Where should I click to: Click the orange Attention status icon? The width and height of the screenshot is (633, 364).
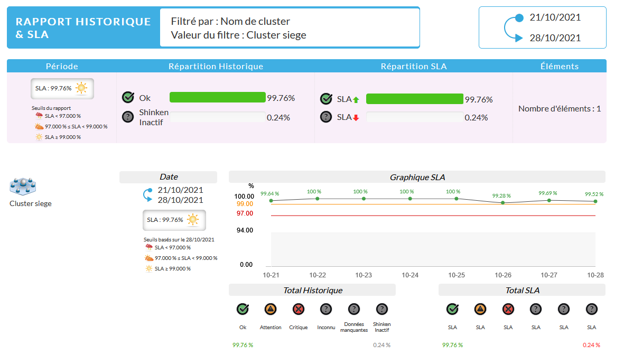pos(270,309)
